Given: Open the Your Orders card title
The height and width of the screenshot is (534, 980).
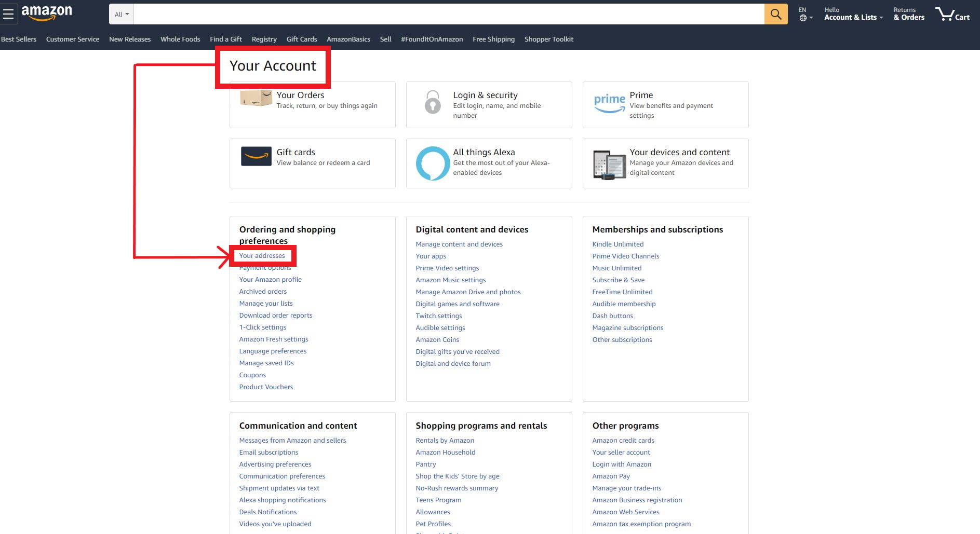Looking at the screenshot, I should click(x=300, y=95).
